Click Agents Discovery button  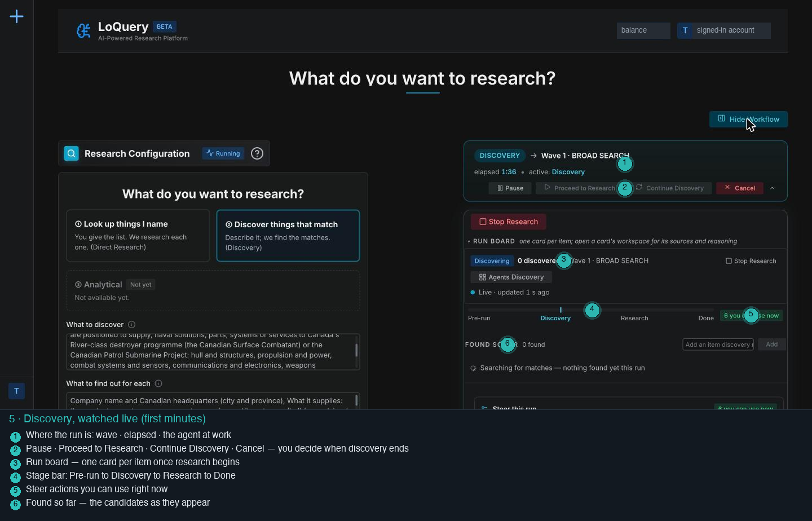point(511,277)
